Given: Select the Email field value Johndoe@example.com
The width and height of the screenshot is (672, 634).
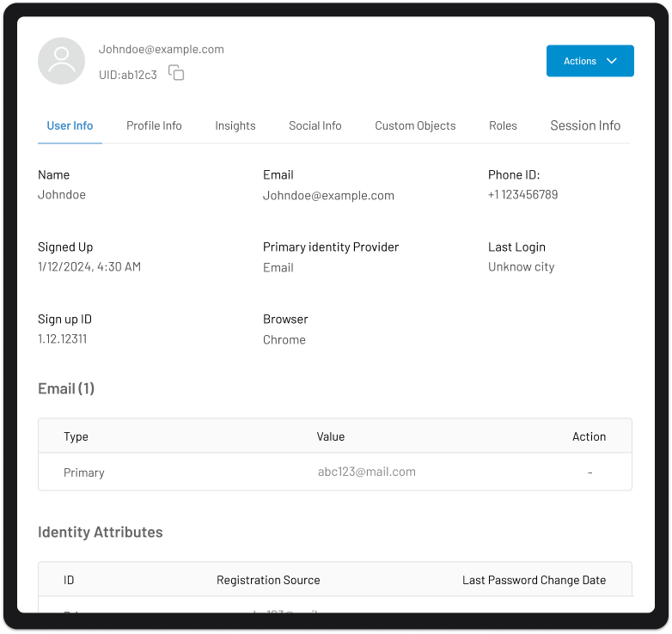Looking at the screenshot, I should (x=328, y=195).
